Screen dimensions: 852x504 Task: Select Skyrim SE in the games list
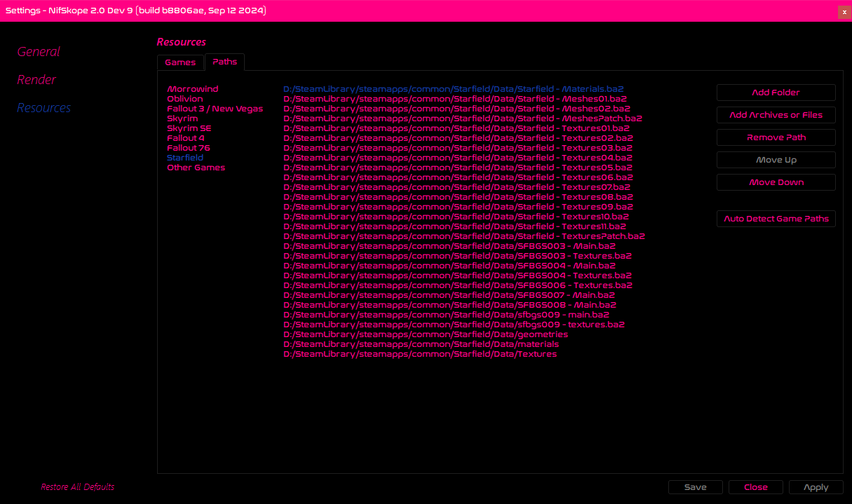[189, 128]
